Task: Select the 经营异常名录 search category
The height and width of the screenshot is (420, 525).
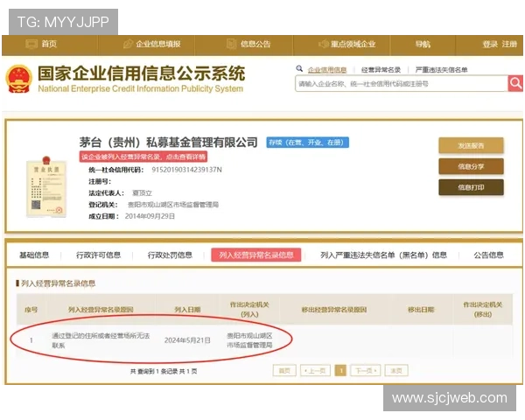Action: point(381,70)
